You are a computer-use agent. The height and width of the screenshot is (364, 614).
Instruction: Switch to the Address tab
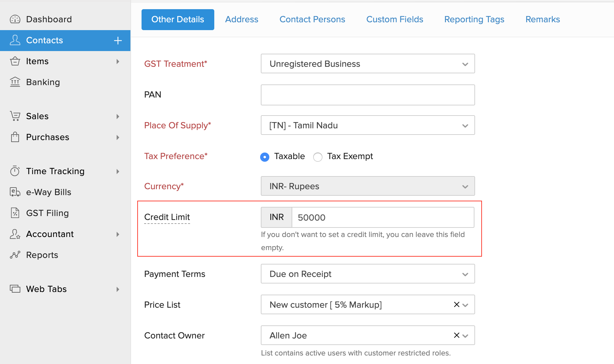click(241, 19)
